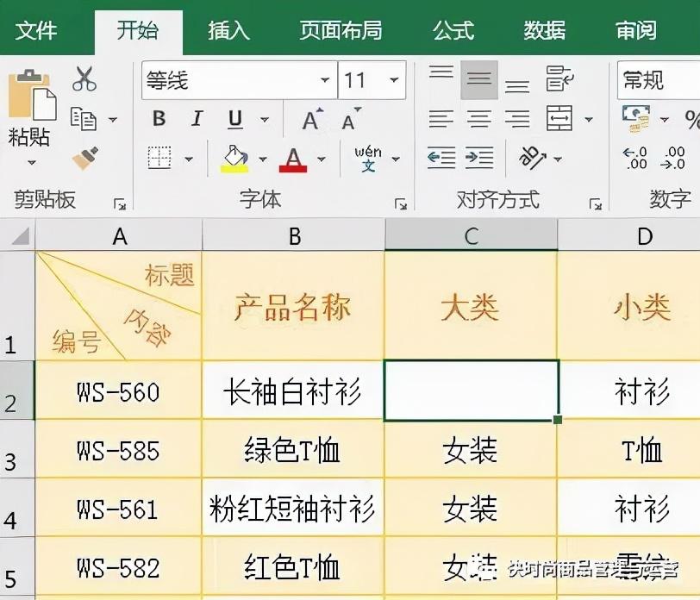Align text left
Image resolution: width=700 pixels, height=600 pixels.
point(441,119)
